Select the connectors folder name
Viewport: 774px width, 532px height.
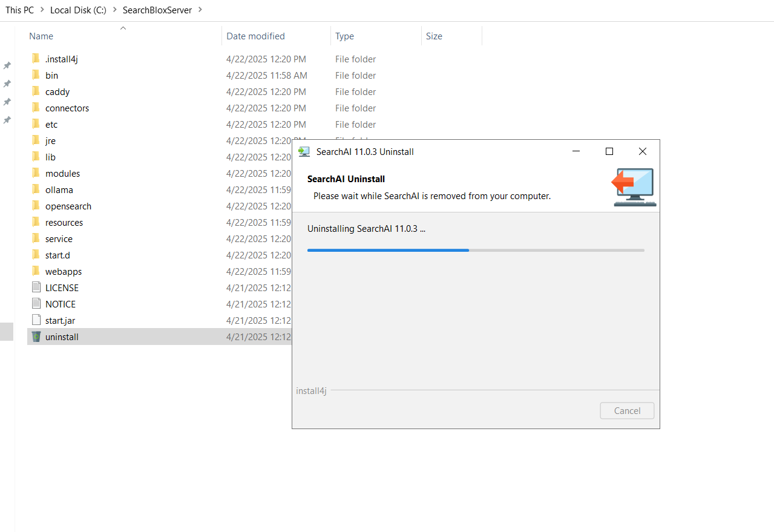pos(67,108)
